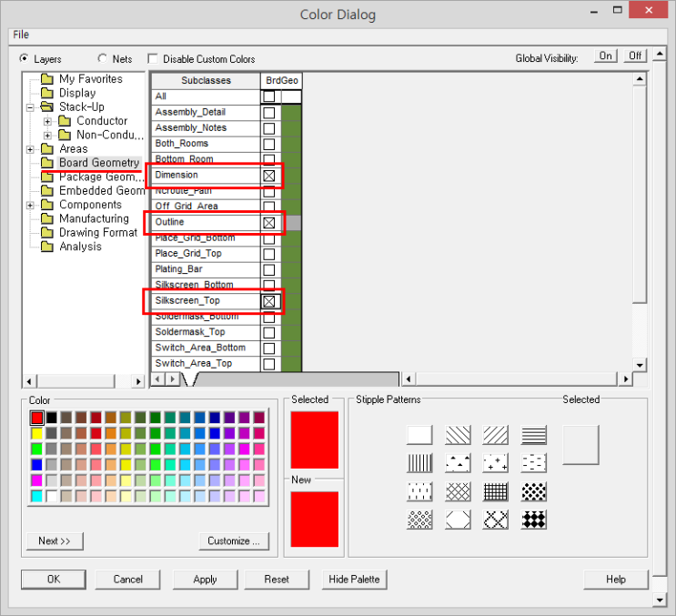Click the subclass list scroll down arrow
The image size is (676, 616).
point(639,364)
